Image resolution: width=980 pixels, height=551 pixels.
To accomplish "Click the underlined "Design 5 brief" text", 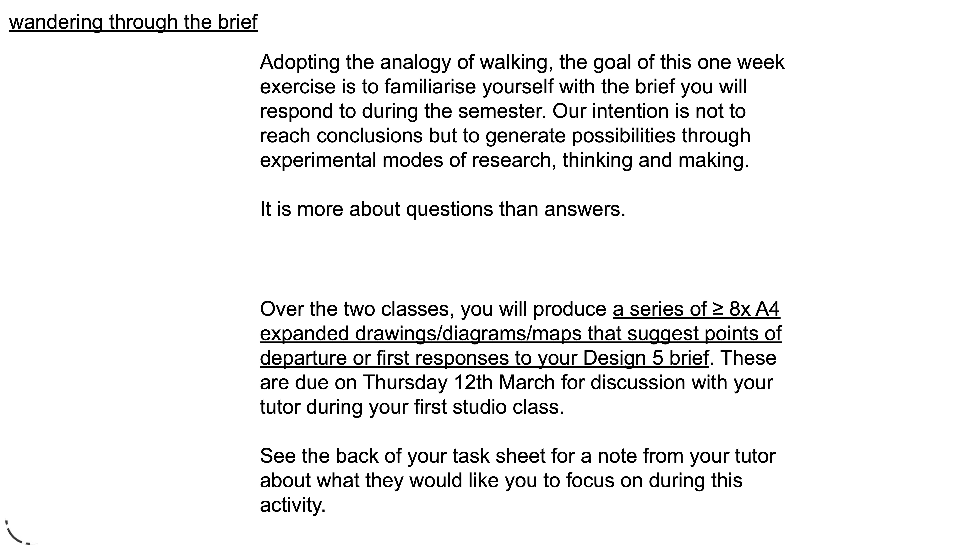I will coord(646,358).
